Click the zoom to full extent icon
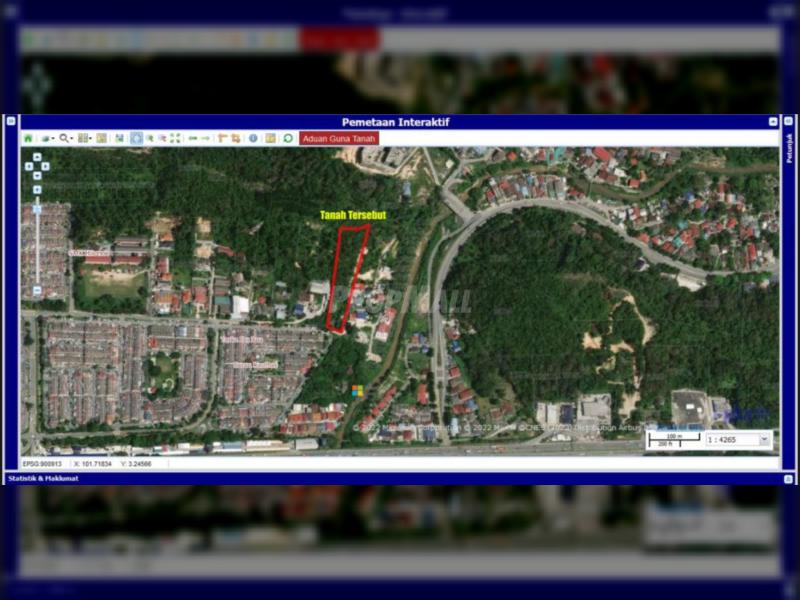Viewport: 800px width, 600px height. click(176, 139)
